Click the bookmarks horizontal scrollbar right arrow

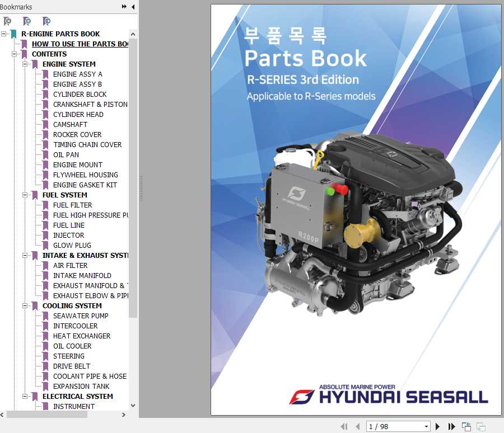124,415
